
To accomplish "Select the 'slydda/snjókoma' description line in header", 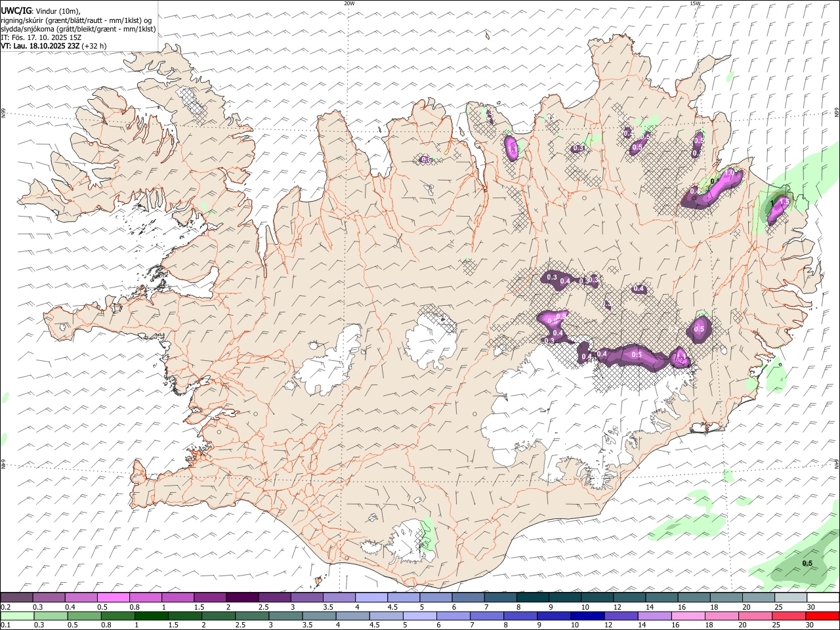I will click(x=78, y=29).
